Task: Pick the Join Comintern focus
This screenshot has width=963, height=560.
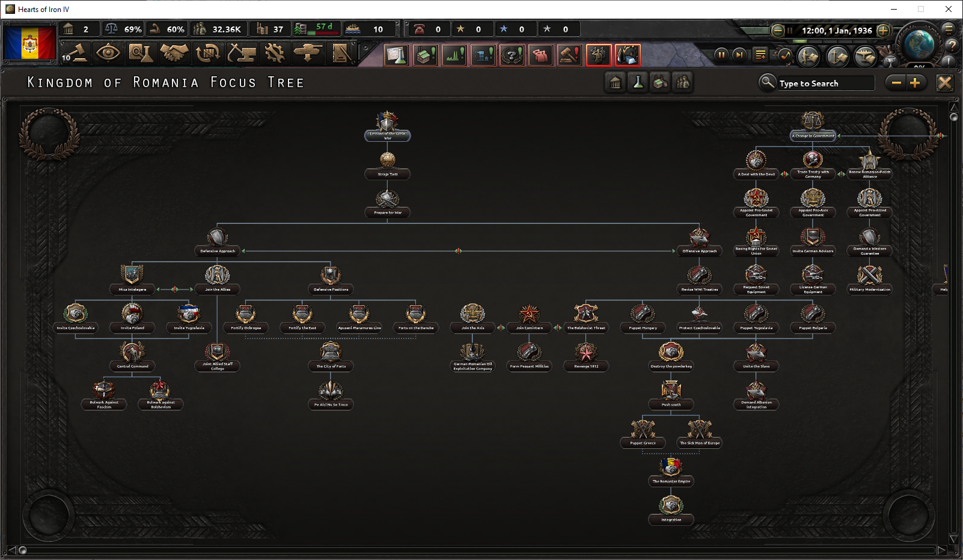Action: [529, 319]
